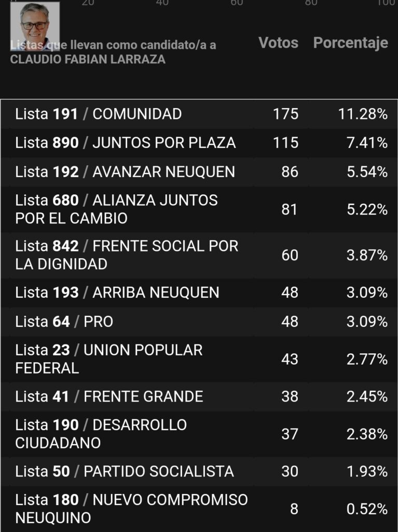Click the 175 votes value
Viewport: 398px width, 532px height.
[286, 114]
